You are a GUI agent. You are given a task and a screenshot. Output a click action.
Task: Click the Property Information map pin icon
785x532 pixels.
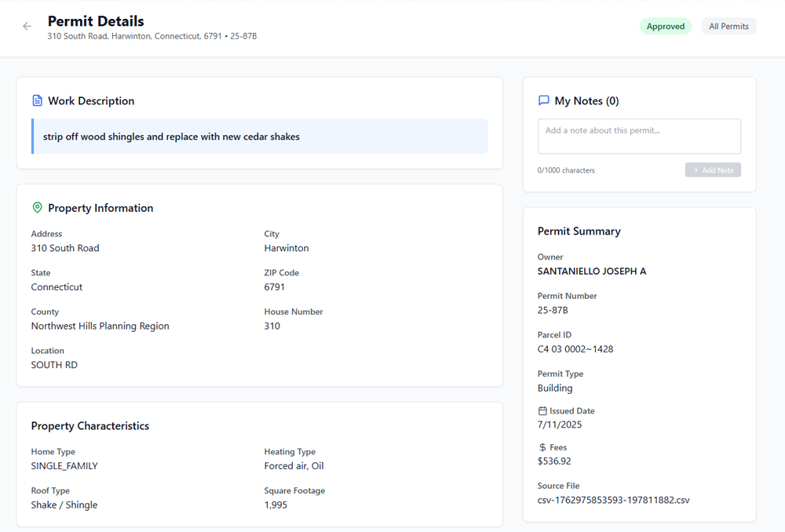(x=37, y=208)
